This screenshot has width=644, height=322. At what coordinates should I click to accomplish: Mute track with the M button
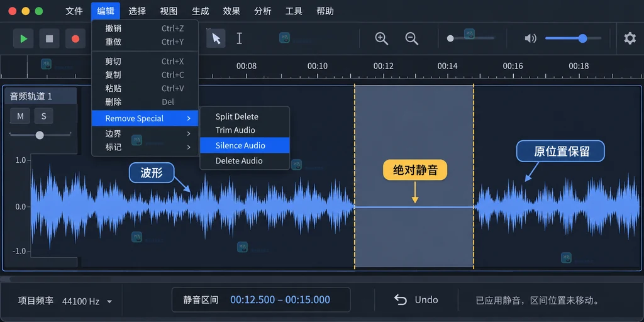point(20,116)
